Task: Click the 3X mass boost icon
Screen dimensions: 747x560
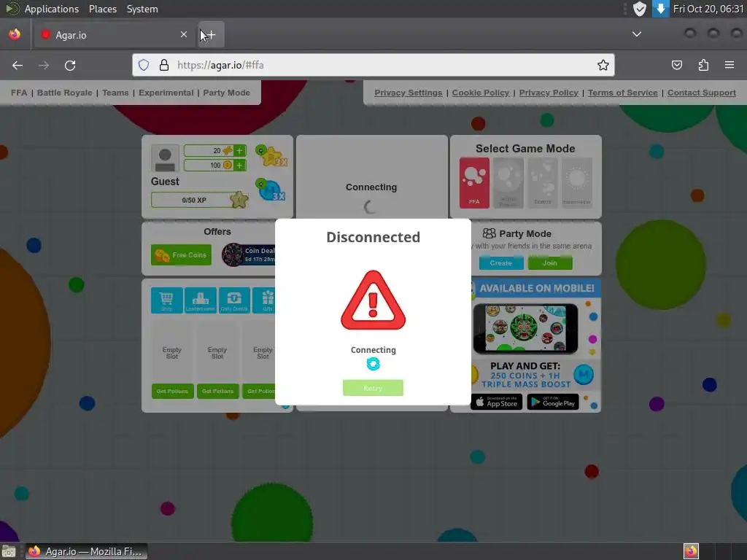Action: click(x=271, y=190)
